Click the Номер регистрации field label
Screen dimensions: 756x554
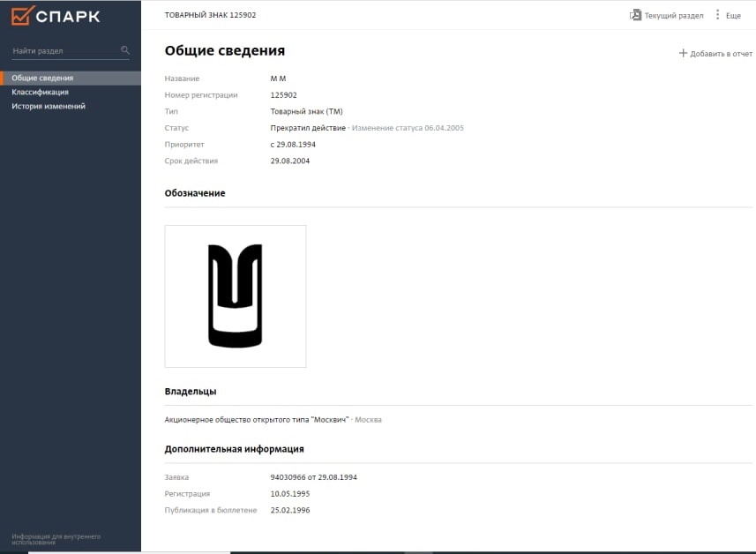201,95
